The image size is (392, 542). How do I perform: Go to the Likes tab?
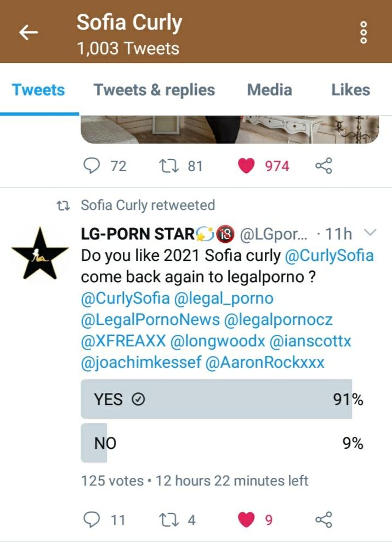click(x=350, y=90)
